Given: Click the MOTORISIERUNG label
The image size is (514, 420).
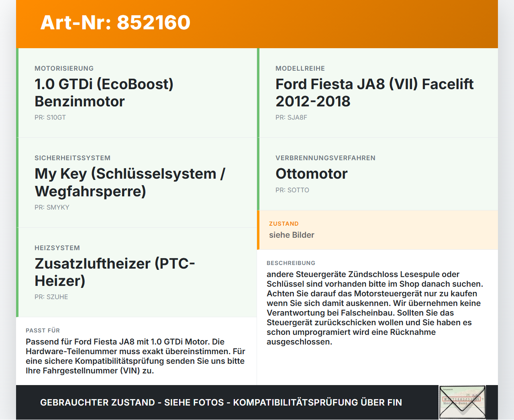Looking at the screenshot, I should pyautogui.click(x=64, y=69).
